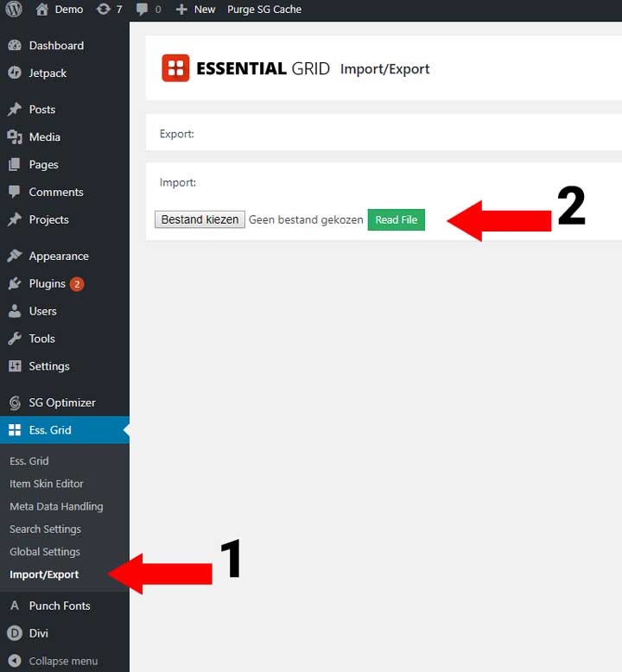This screenshot has width=622, height=672.
Task: Open the Tools menu item
Action: [42, 339]
